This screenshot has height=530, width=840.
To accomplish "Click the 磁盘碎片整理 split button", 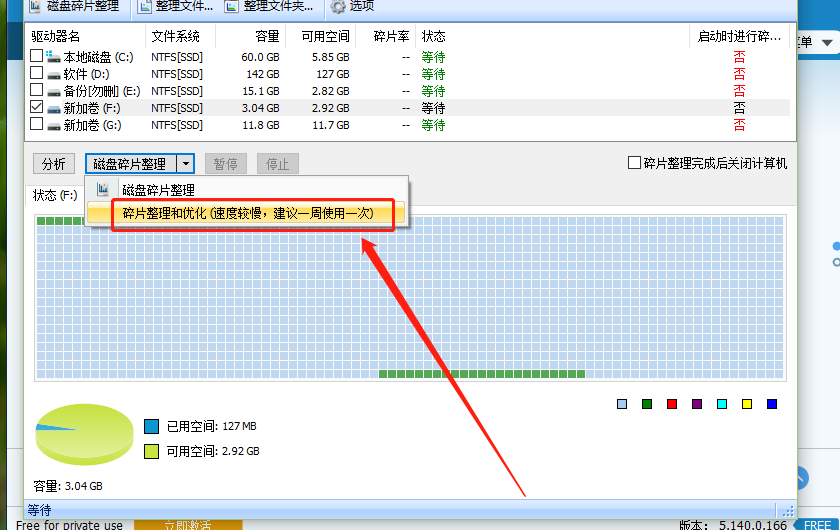I will pos(131,164).
